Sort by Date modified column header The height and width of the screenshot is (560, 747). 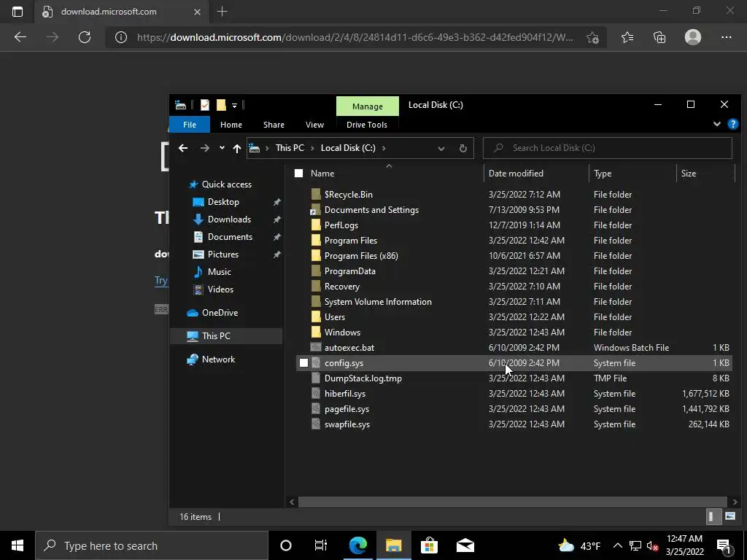516,174
